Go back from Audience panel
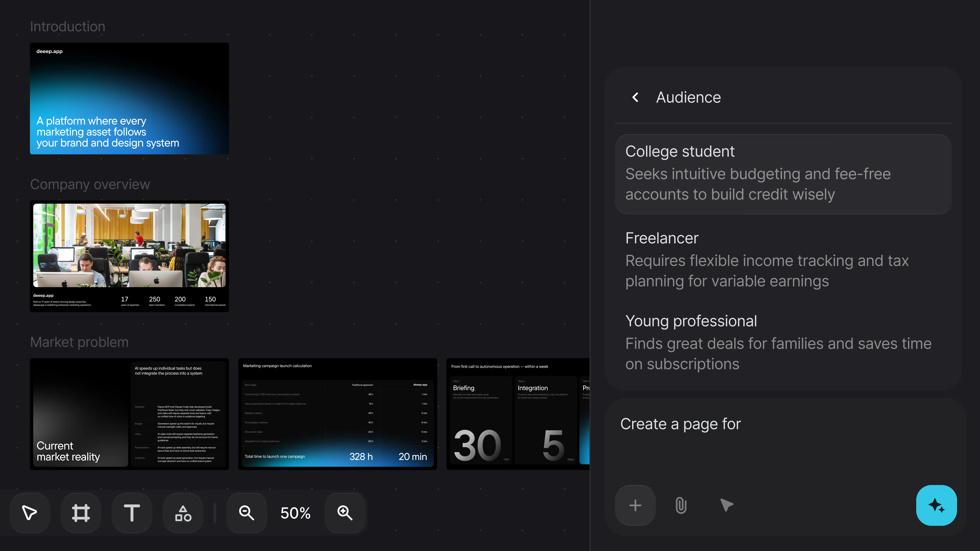The height and width of the screenshot is (551, 980). point(635,97)
